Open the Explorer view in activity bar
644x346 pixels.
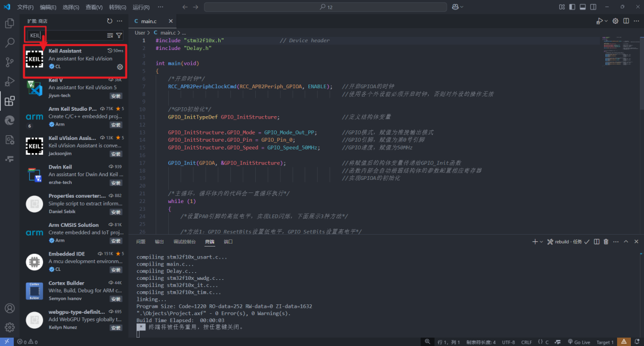10,23
